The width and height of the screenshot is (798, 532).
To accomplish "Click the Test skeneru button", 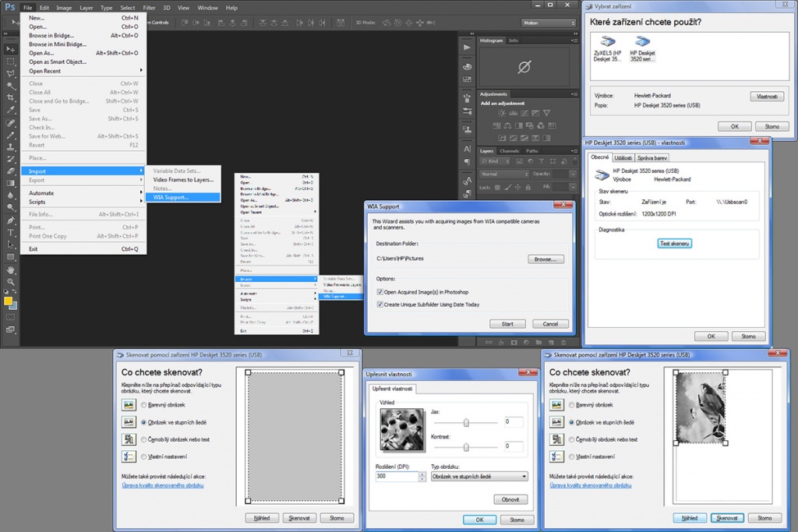I will (x=674, y=244).
